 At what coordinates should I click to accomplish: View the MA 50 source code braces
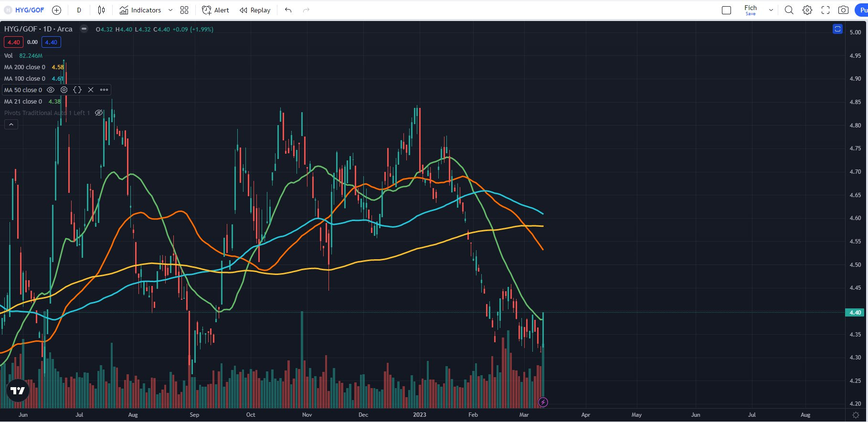click(x=77, y=90)
